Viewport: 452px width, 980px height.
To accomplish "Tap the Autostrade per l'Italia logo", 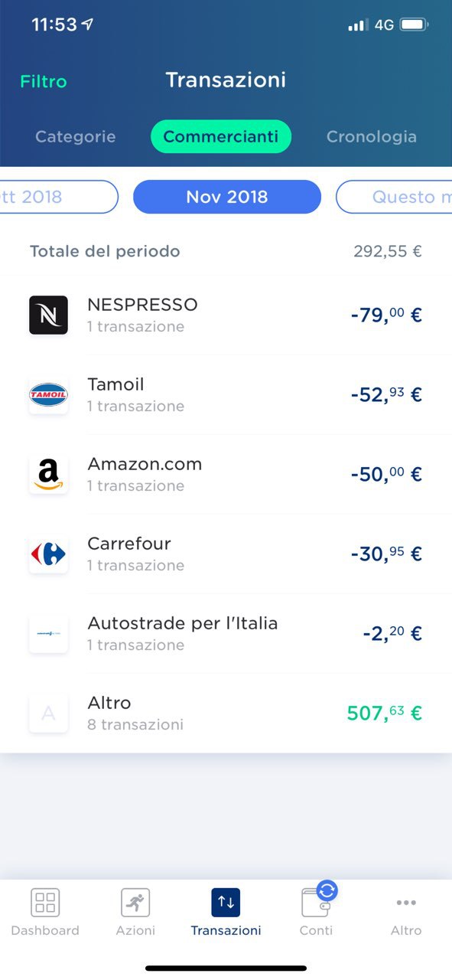I will 48,633.
